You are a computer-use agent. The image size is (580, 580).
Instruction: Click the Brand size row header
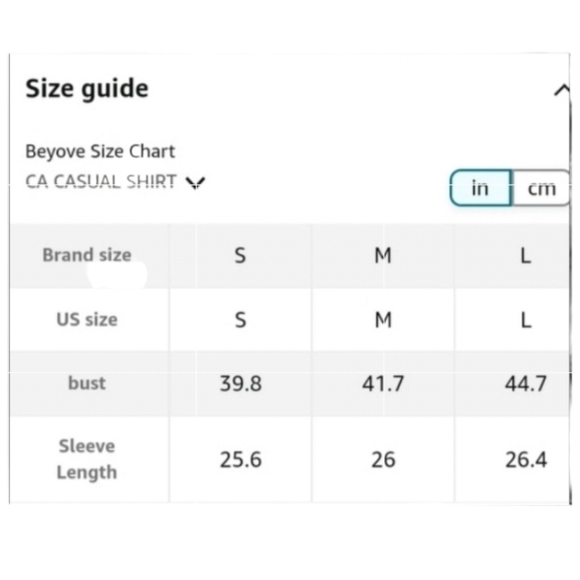[87, 255]
